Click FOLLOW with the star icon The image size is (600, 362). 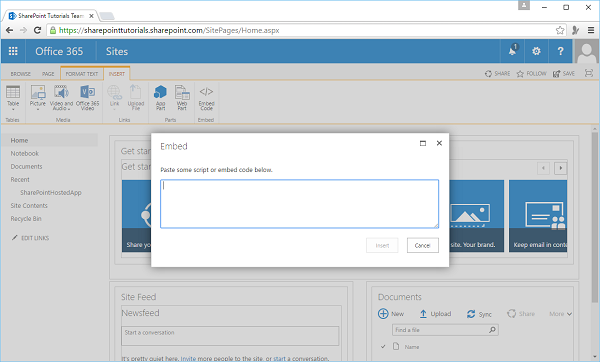(x=532, y=73)
